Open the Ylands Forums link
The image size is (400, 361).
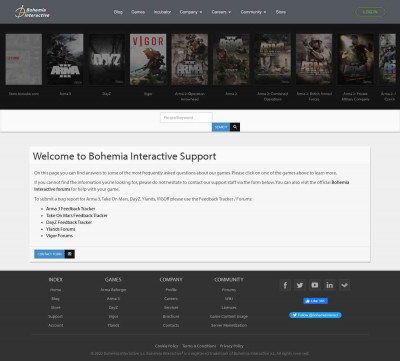point(61,229)
